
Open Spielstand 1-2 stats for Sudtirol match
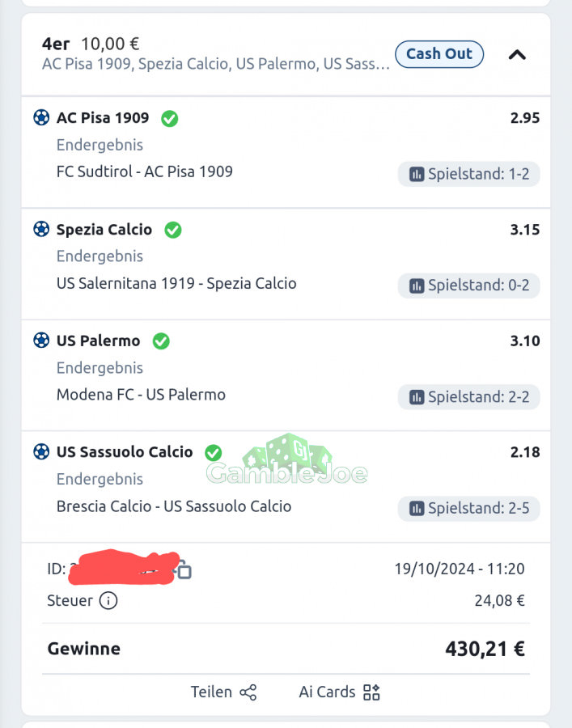pyautogui.click(x=469, y=174)
